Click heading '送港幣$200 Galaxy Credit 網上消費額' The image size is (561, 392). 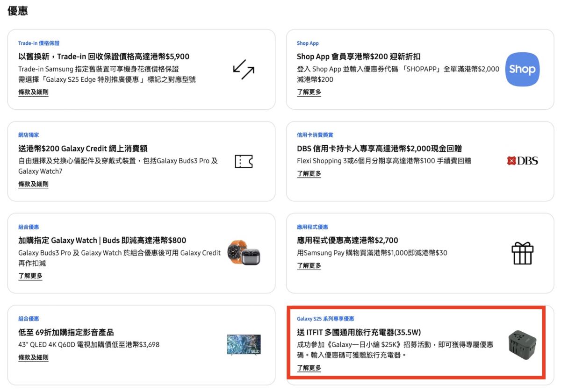coord(83,149)
